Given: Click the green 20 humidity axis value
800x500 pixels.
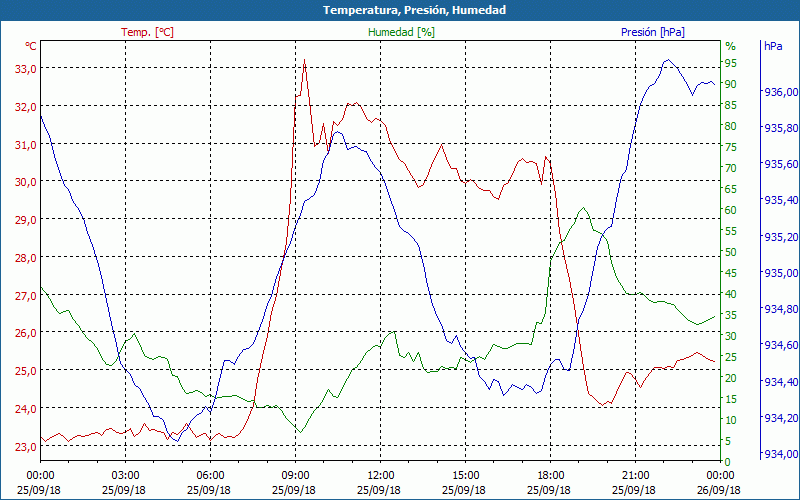Looking at the screenshot, I should point(731,378).
